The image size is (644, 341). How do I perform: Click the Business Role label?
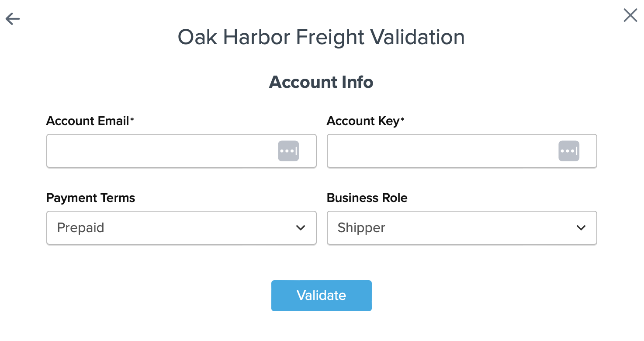[367, 198]
